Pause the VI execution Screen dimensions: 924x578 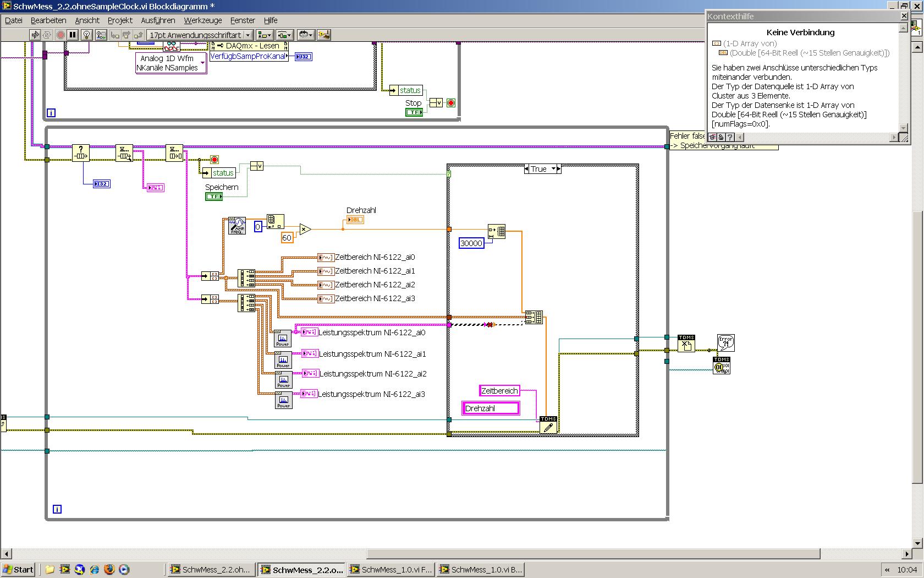coord(73,35)
